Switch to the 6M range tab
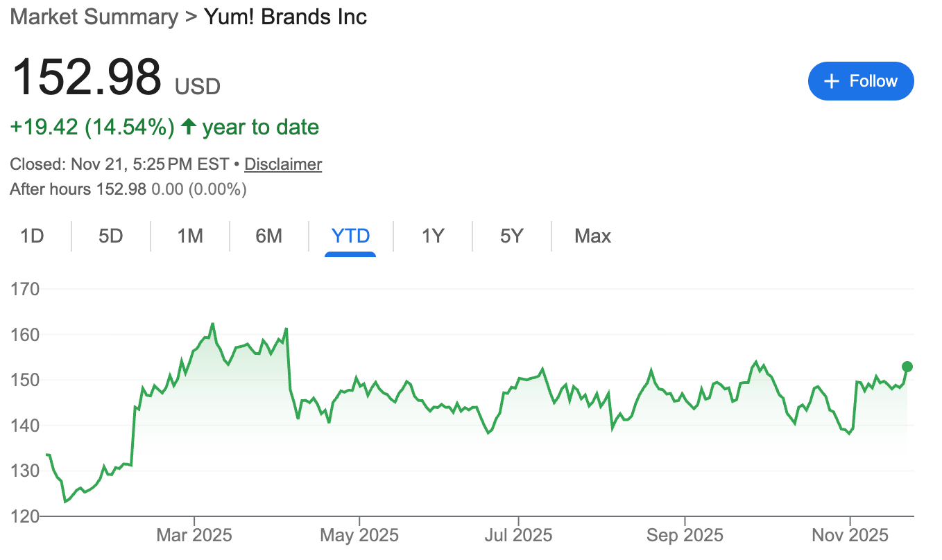The width and height of the screenshot is (942, 560). [x=269, y=236]
